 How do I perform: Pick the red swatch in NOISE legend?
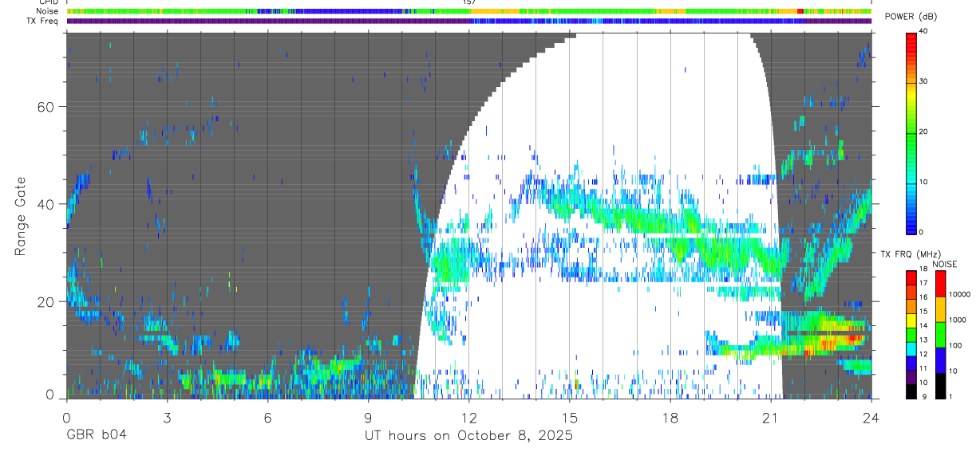(941, 284)
